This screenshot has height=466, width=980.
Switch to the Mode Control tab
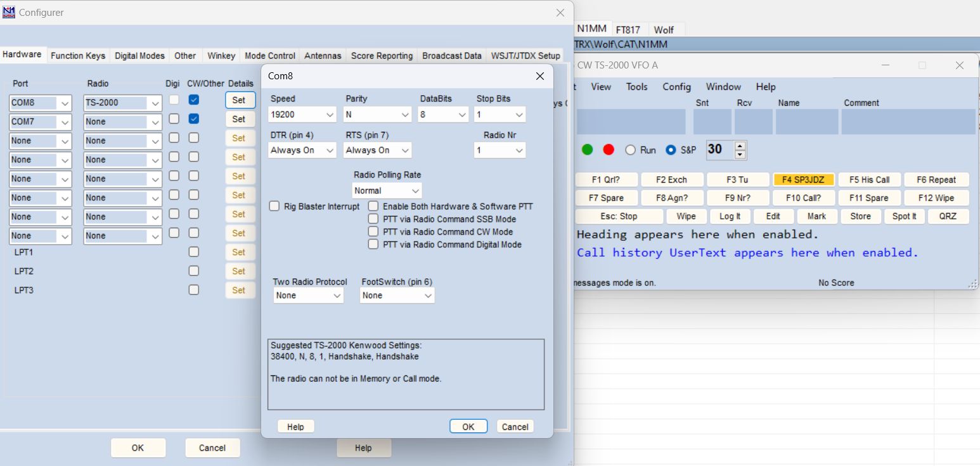point(270,56)
